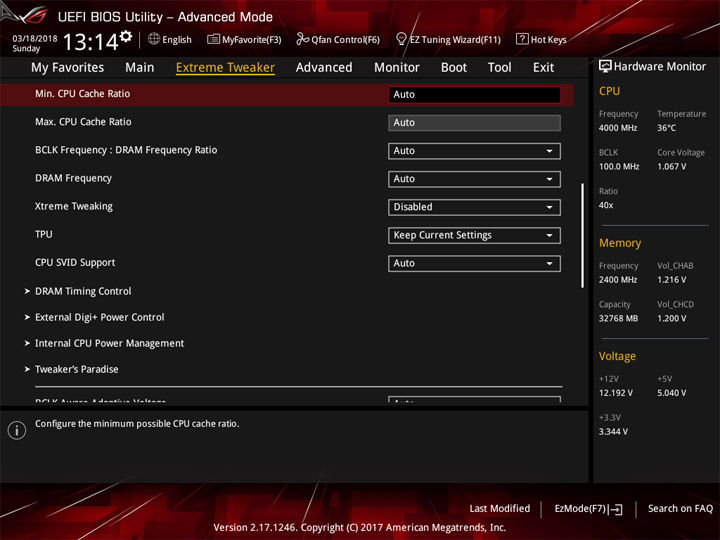Select the Max. CPU Cache Ratio label

pyautogui.click(x=83, y=122)
